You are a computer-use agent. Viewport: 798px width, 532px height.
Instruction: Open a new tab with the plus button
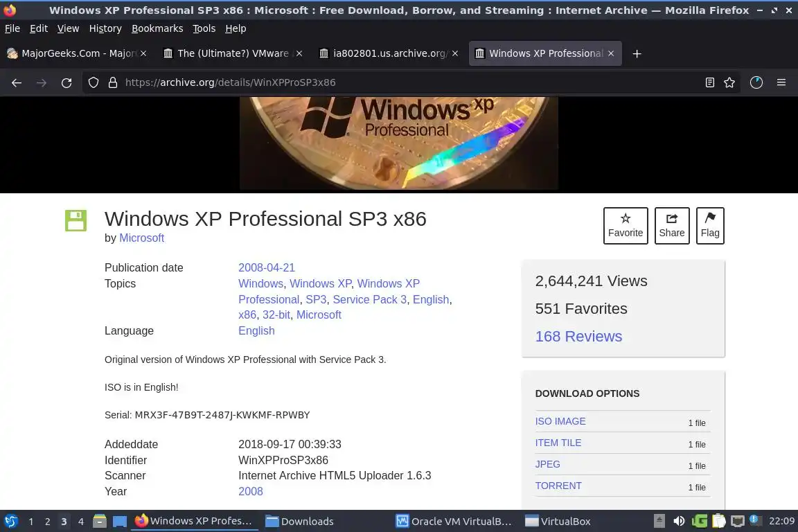(x=637, y=53)
